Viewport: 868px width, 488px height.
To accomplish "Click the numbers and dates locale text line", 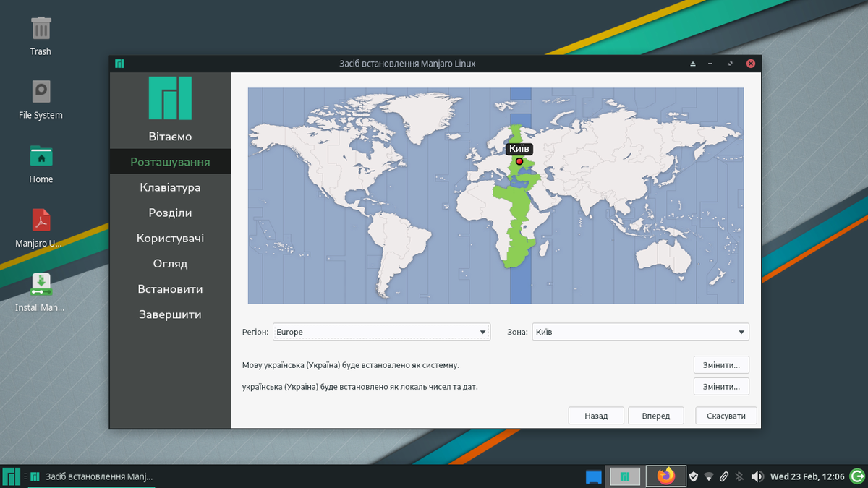I will click(360, 387).
